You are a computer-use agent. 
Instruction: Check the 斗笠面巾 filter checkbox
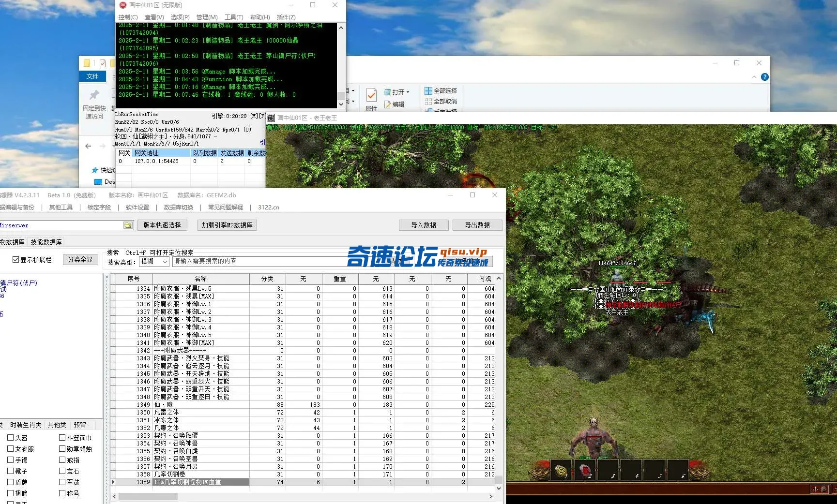(x=62, y=437)
